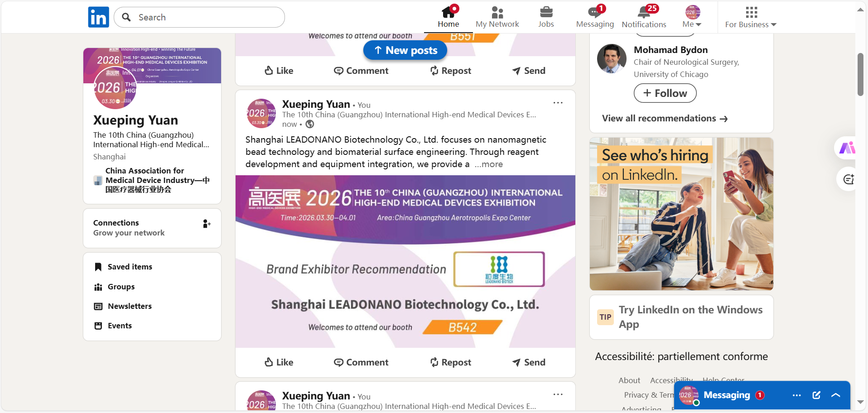868x413 pixels.
Task: Expand the For Business dropdown
Action: click(751, 17)
